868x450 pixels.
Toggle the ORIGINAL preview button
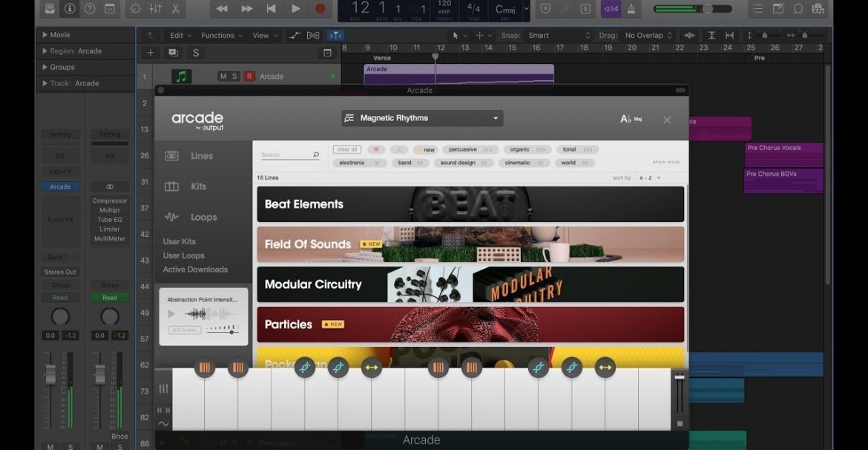pyautogui.click(x=184, y=330)
